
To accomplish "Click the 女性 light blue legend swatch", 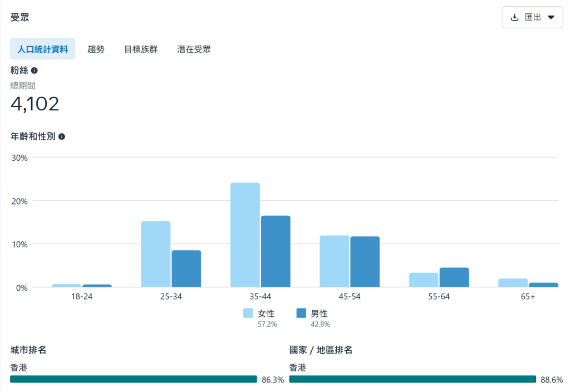I will coord(248,314).
